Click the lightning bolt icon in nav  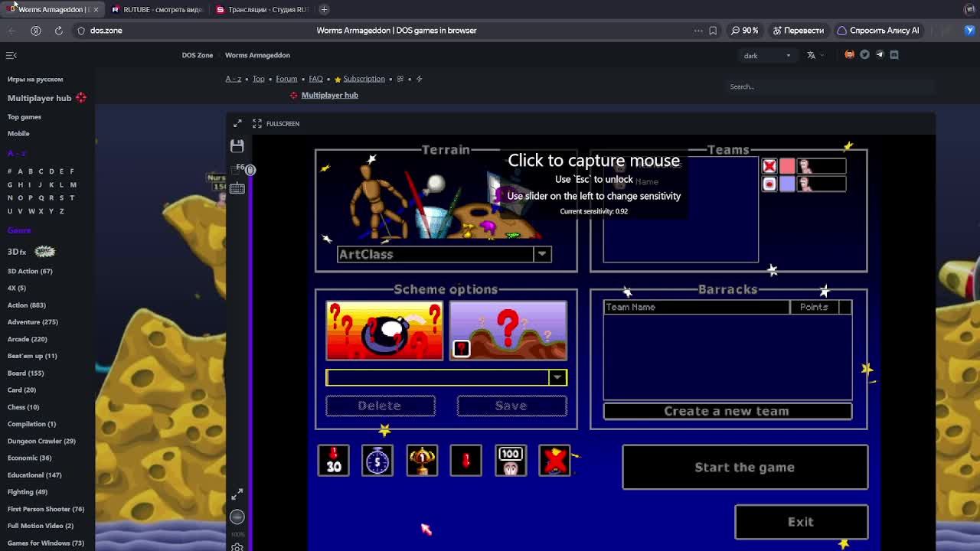point(419,79)
